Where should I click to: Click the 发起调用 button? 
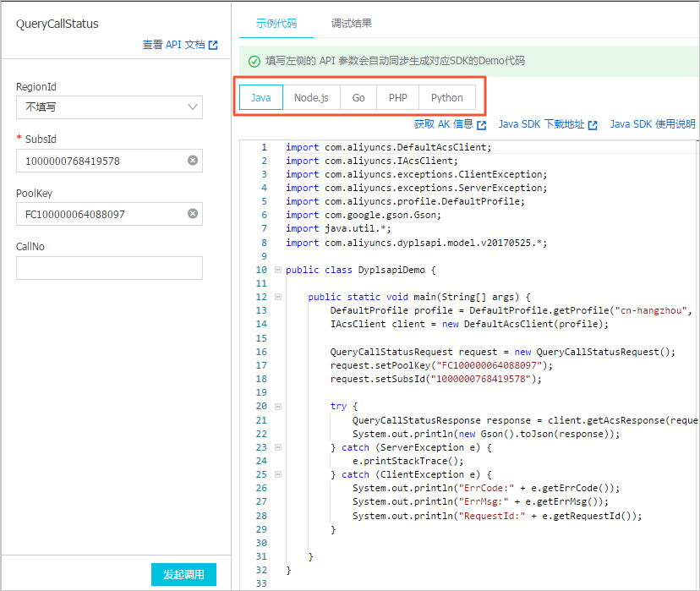click(183, 574)
